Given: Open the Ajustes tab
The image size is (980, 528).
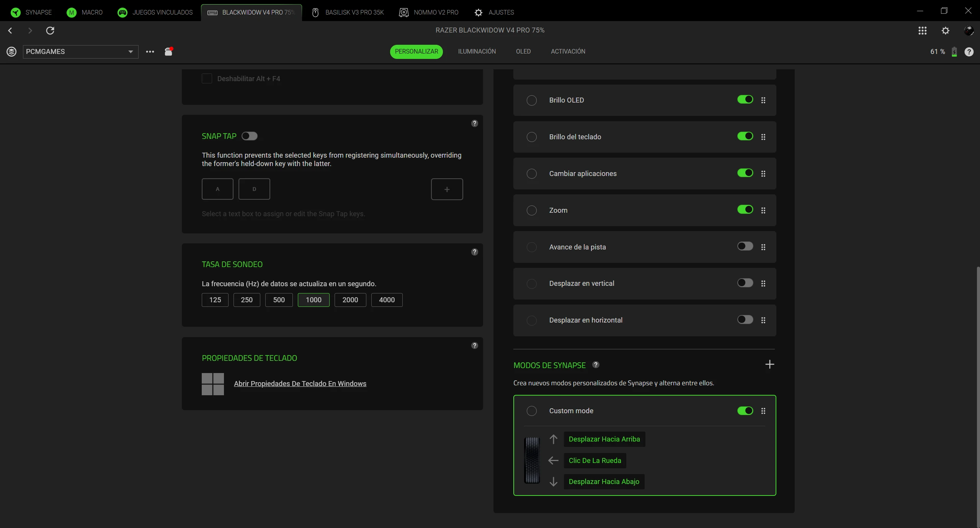Looking at the screenshot, I should pyautogui.click(x=494, y=12).
